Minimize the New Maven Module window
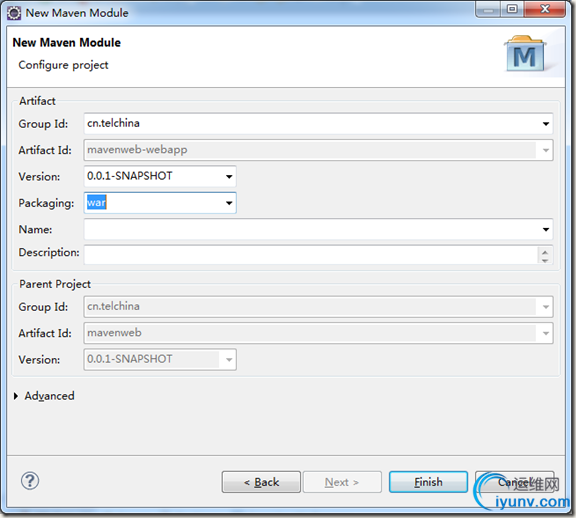576x518 pixels. (488, 9)
